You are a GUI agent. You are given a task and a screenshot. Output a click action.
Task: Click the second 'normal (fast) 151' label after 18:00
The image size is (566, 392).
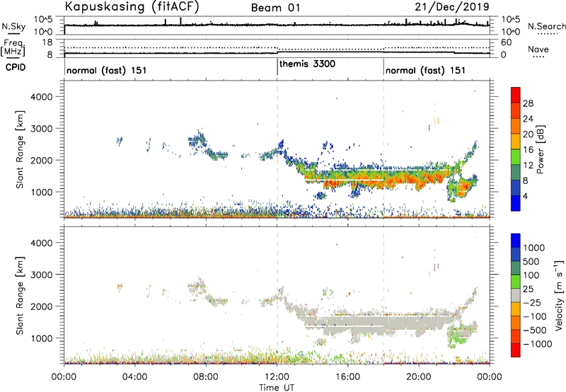click(x=426, y=70)
